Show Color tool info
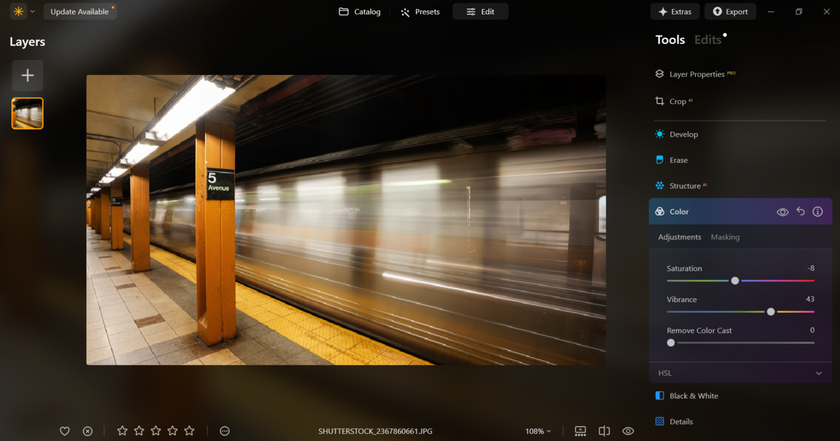The height and width of the screenshot is (441, 840). tap(817, 212)
